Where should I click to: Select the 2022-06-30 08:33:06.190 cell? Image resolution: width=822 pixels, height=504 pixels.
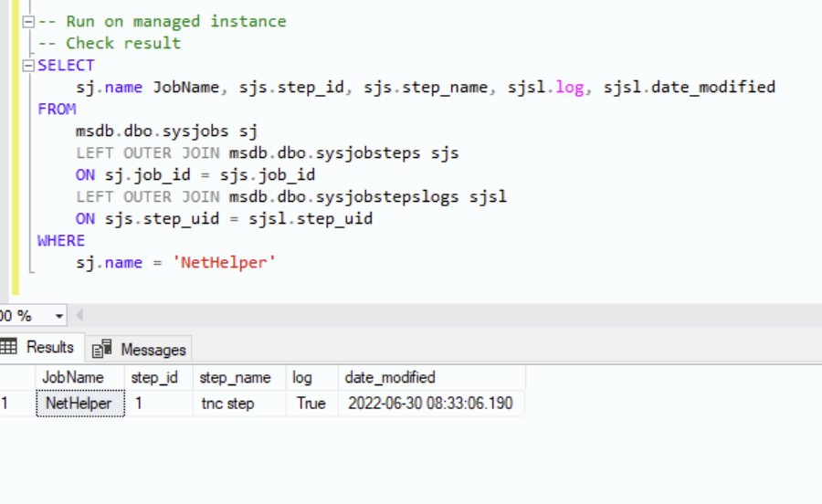point(431,404)
